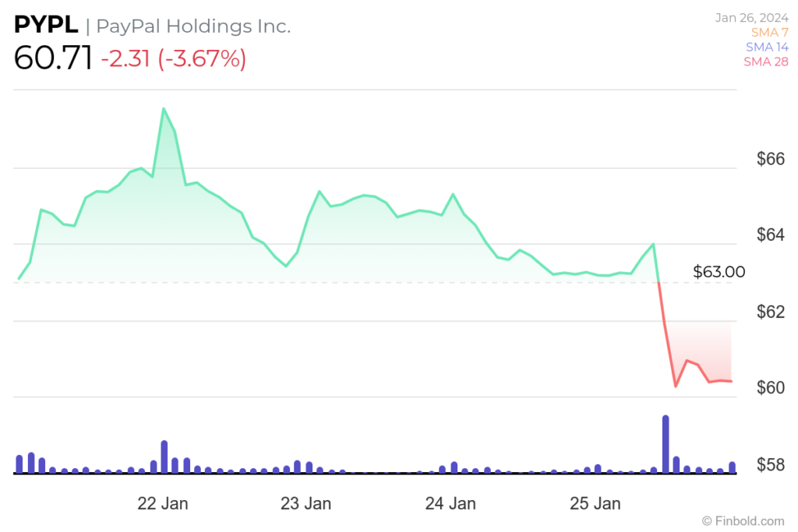Select the PayPal Holdings Inc. company name

[193, 26]
